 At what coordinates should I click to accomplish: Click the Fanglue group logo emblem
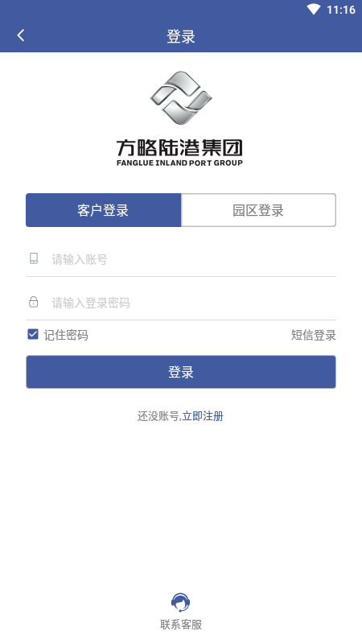coord(181,97)
